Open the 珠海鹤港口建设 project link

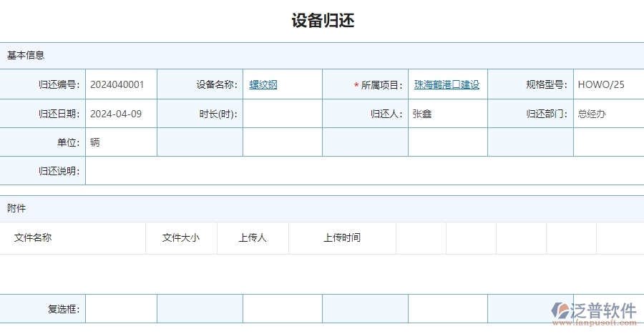coord(447,84)
